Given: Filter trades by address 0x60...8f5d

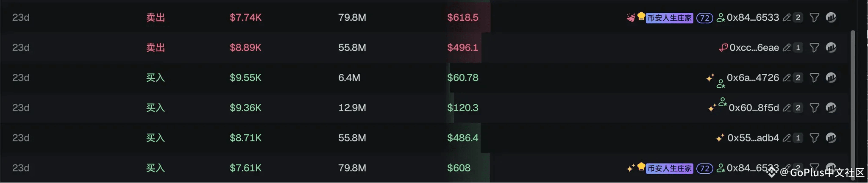Looking at the screenshot, I should [814, 108].
